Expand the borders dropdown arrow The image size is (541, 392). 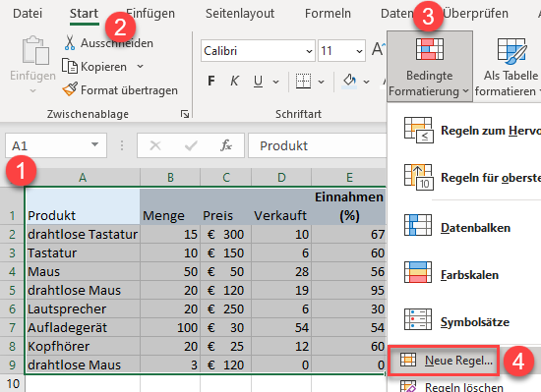[322, 82]
